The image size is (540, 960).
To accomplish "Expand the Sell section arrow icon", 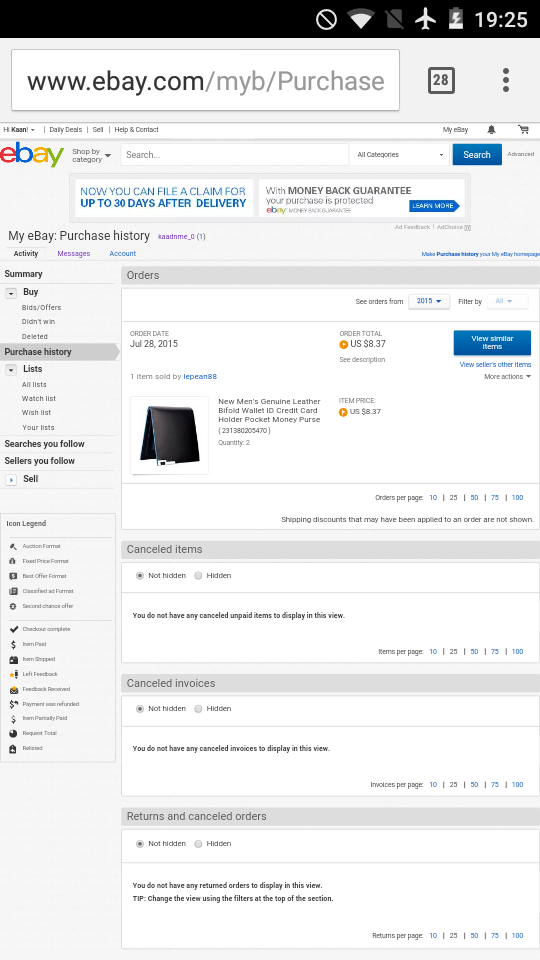I will tap(11, 479).
